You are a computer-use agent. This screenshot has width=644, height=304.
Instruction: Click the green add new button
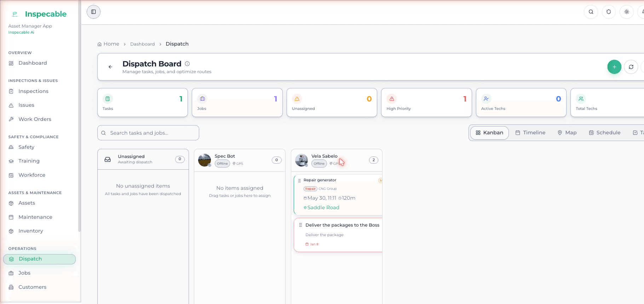(614, 67)
